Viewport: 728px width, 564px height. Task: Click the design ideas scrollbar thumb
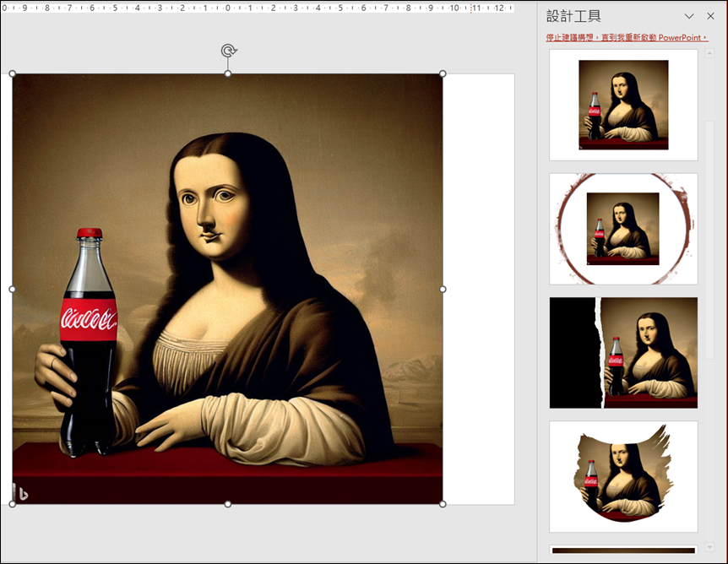709,240
